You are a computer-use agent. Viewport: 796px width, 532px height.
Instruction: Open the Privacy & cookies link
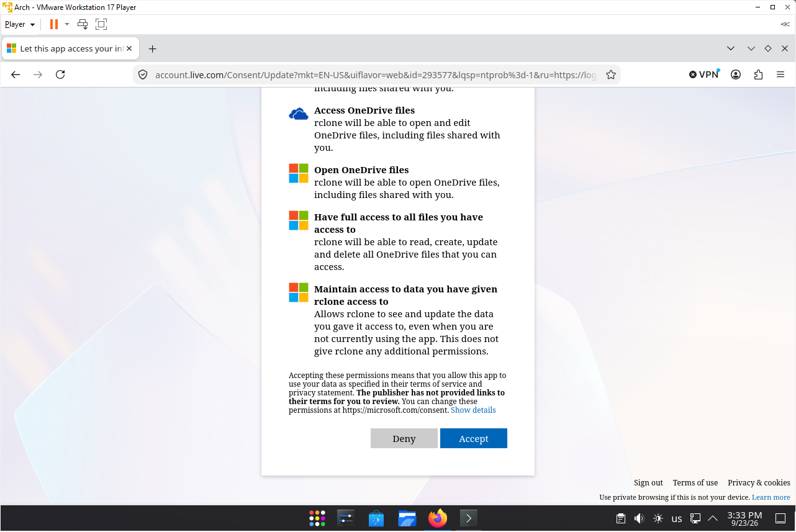[759, 483]
